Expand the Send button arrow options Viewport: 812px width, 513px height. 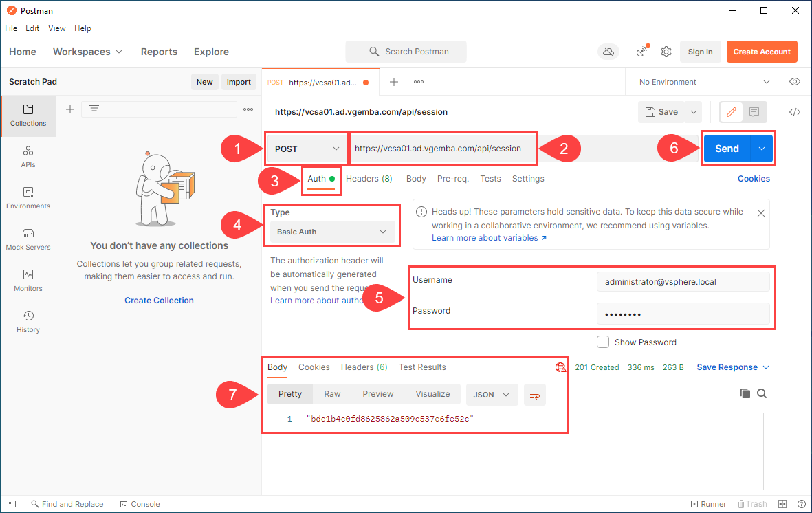(762, 149)
